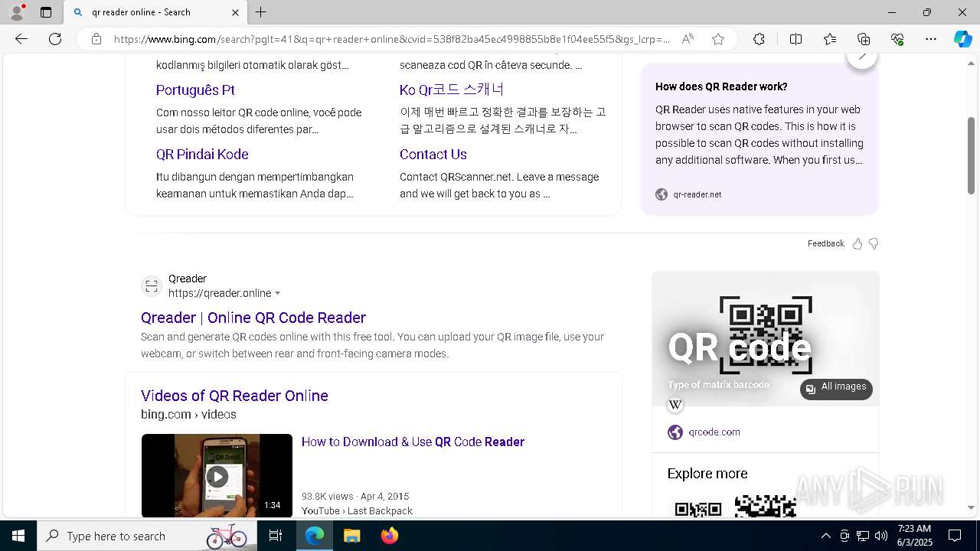Close the 'qr reader online - Search' tab
Viewport: 980px width, 551px height.
tap(235, 12)
